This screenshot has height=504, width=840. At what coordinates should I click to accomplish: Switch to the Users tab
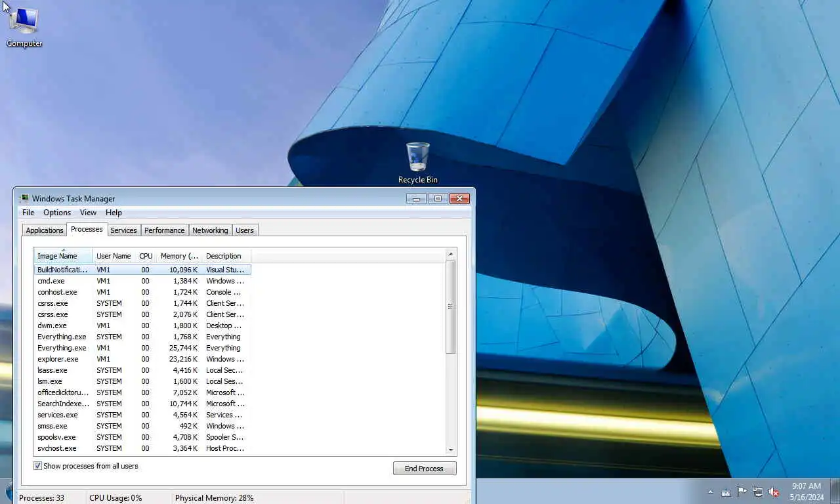click(x=245, y=230)
